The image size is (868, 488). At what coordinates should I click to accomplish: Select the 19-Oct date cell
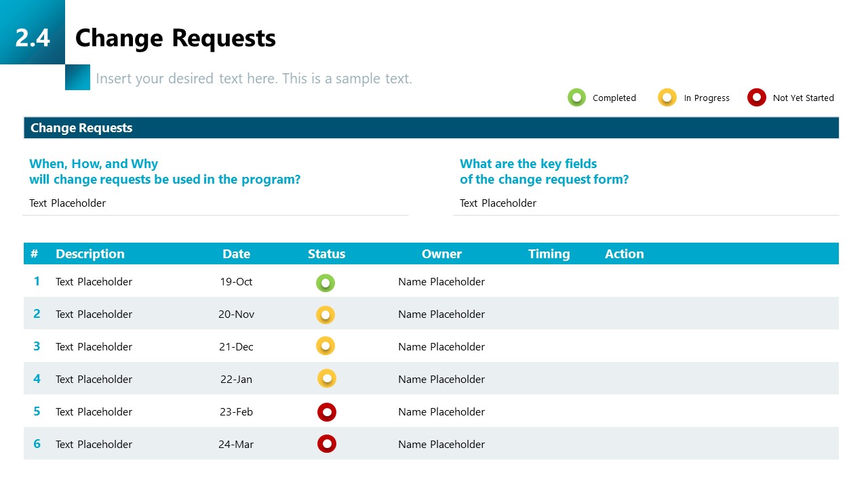[236, 281]
